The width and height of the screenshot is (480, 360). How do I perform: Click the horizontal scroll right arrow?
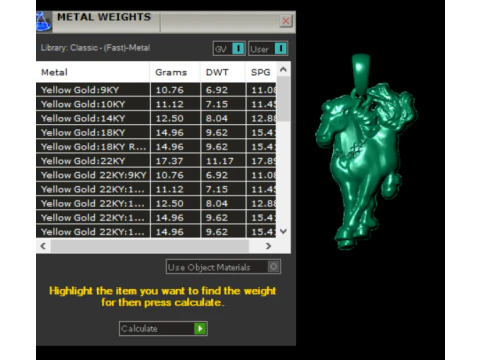tap(268, 246)
